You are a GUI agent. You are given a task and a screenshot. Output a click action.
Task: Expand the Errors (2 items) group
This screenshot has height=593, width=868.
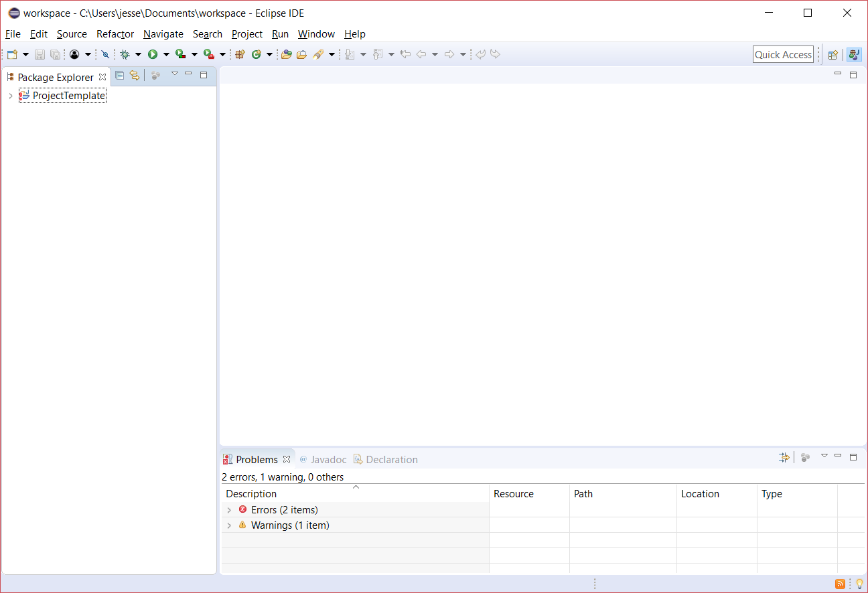click(x=229, y=510)
